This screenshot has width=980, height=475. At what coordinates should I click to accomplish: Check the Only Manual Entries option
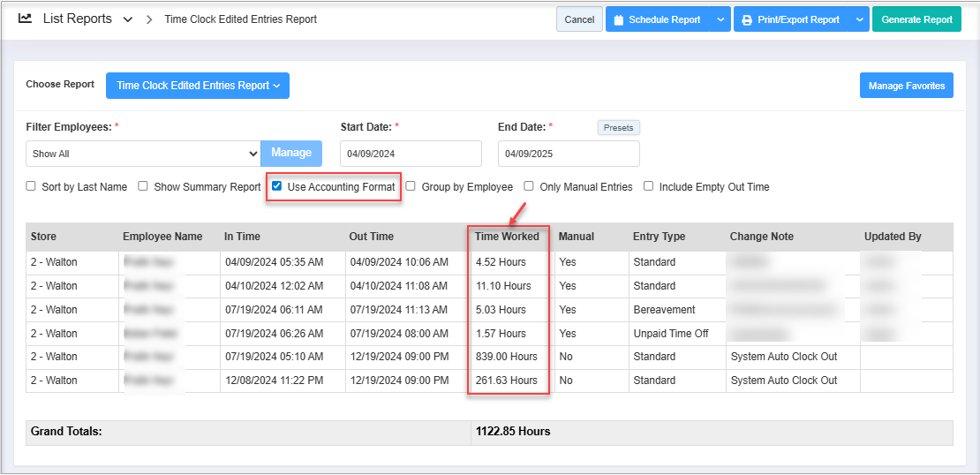click(529, 186)
